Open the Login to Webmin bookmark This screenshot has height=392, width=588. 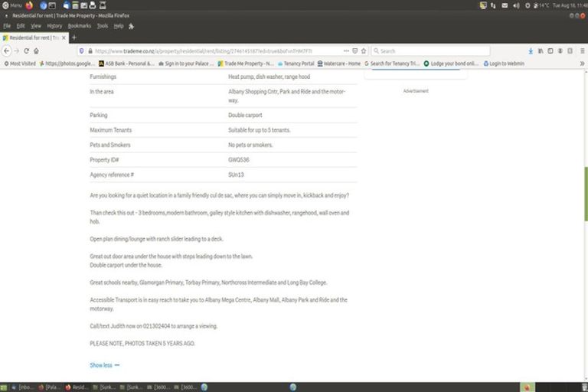click(502, 64)
